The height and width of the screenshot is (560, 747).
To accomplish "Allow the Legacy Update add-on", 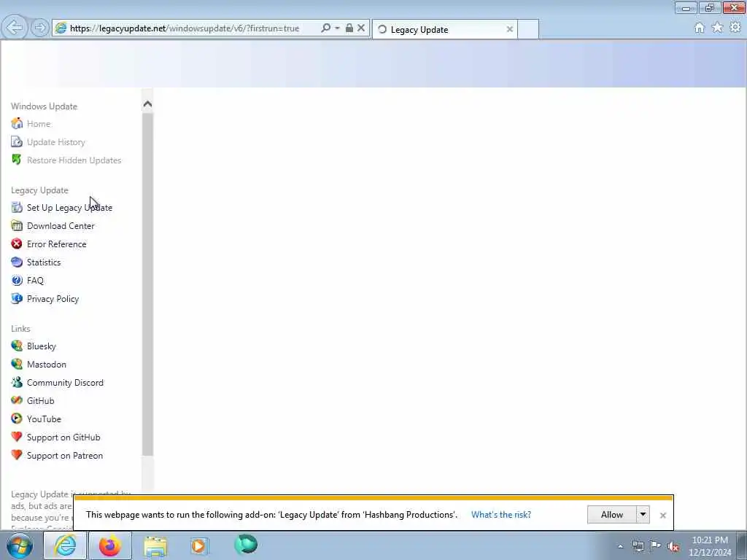I will coord(612,514).
